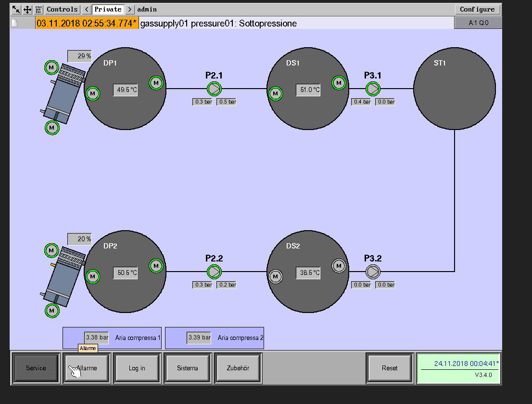Click the right motor icon inside DP1

pos(156,82)
